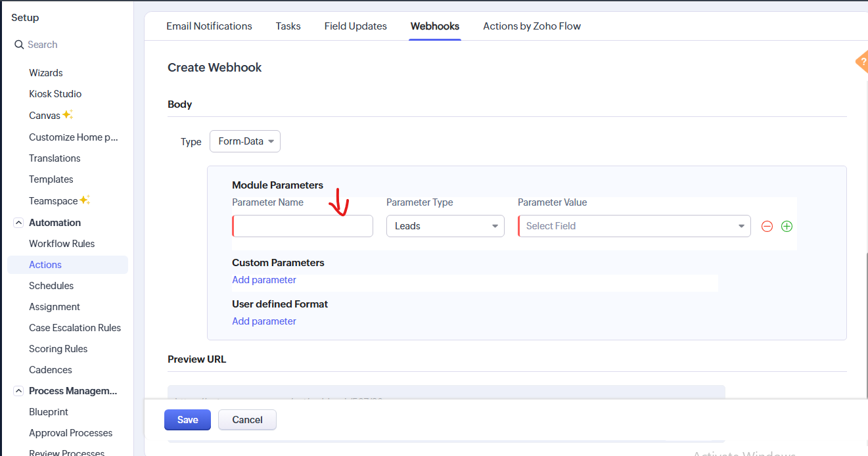Image resolution: width=868 pixels, height=456 pixels.
Task: Switch to the Field Updates tab
Action: (355, 26)
